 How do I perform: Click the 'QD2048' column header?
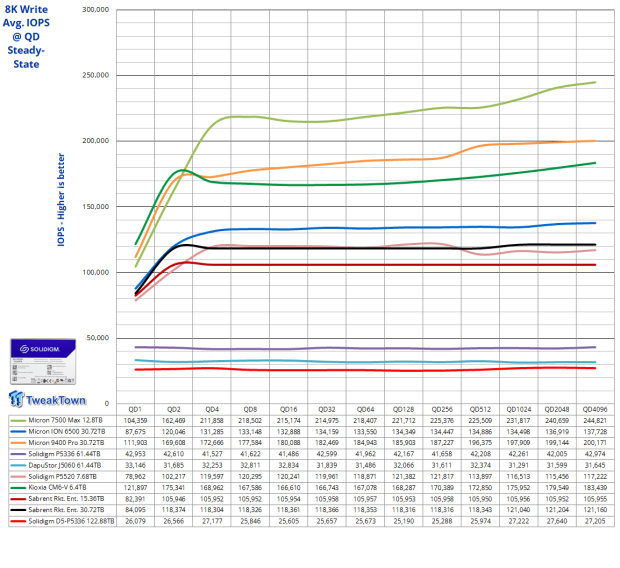(x=557, y=409)
